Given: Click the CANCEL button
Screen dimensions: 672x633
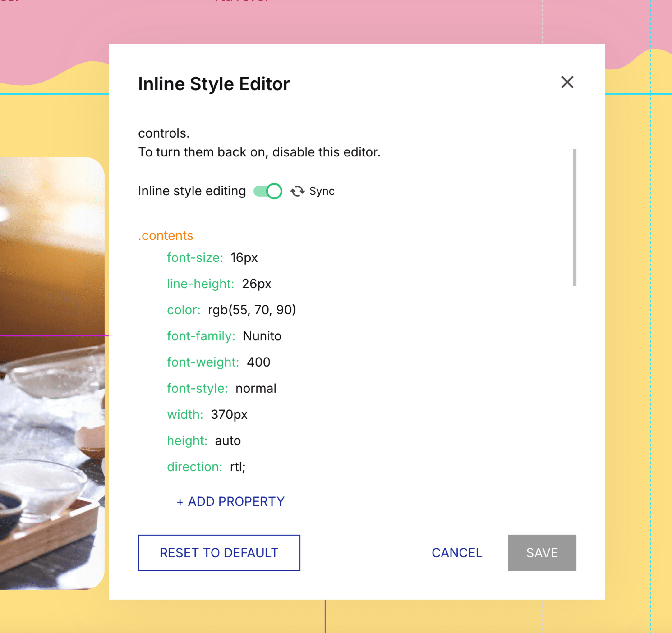Looking at the screenshot, I should click(457, 553).
